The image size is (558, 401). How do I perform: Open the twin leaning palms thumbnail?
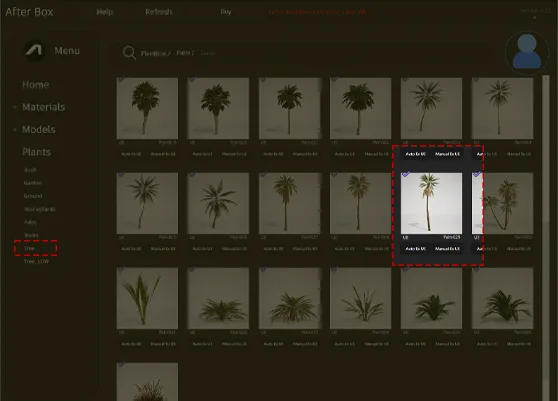(x=502, y=204)
